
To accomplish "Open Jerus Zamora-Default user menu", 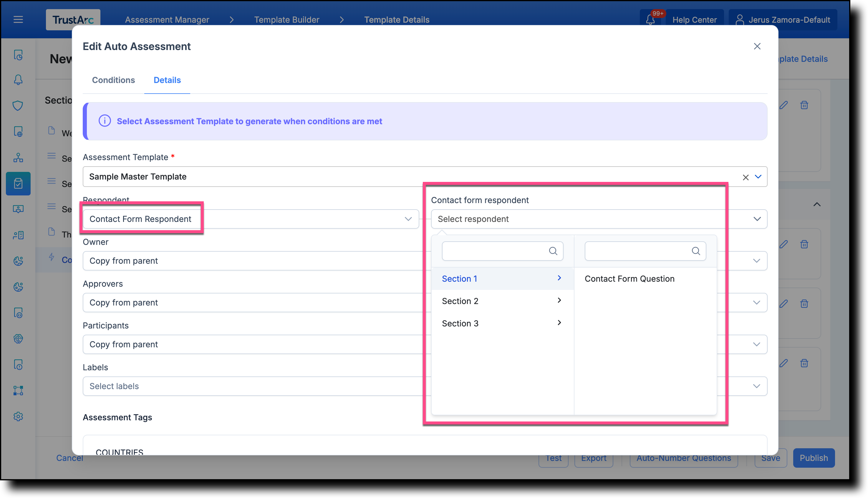I will (783, 19).
